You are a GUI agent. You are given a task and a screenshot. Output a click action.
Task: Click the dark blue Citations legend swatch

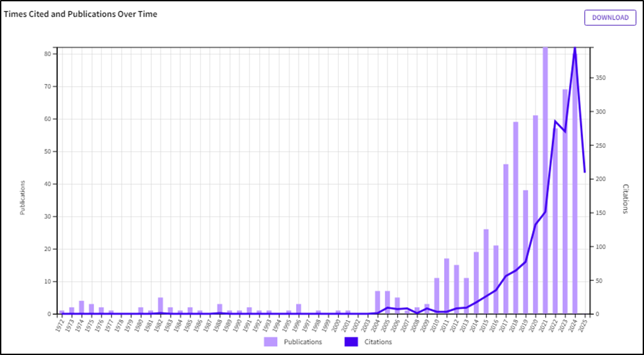351,342
